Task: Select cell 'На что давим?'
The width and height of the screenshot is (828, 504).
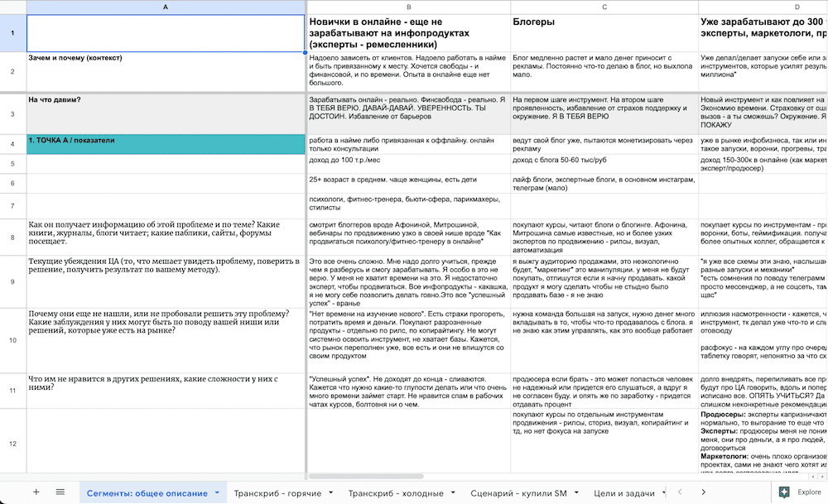Action: point(166,114)
